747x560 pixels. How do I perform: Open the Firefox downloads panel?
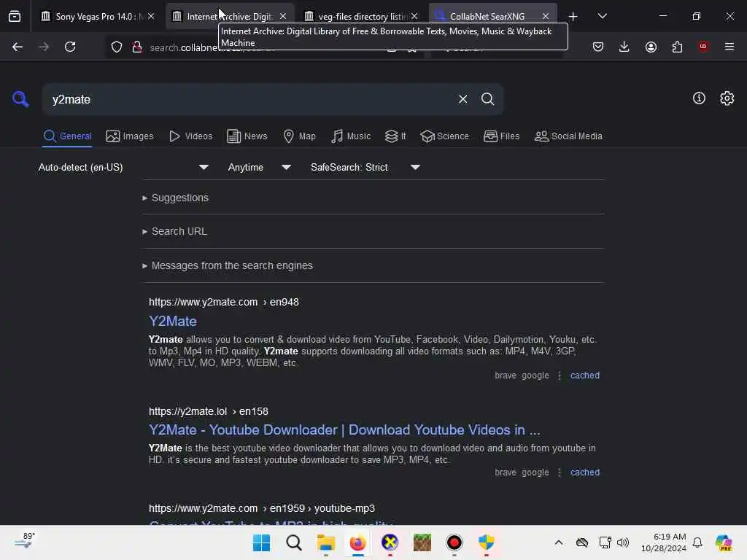624,47
